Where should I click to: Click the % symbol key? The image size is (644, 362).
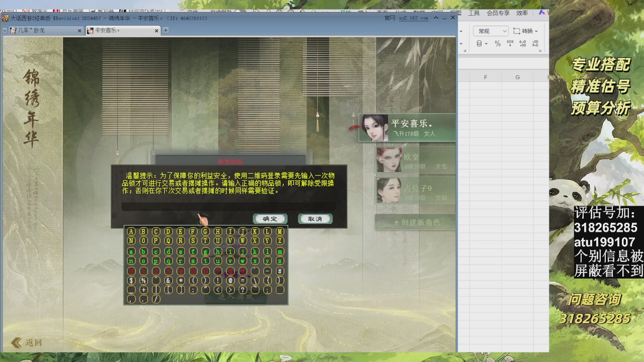[143, 281]
